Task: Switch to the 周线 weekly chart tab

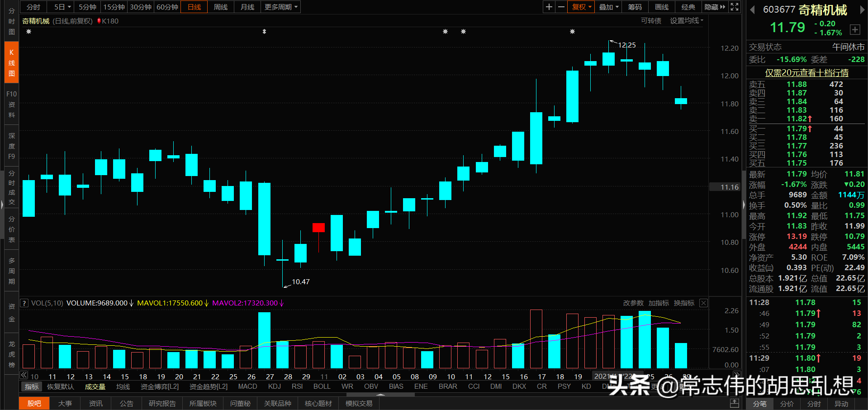Action: coord(220,7)
